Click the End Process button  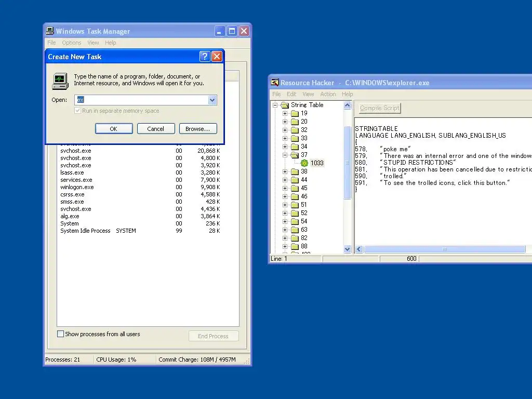pos(214,336)
